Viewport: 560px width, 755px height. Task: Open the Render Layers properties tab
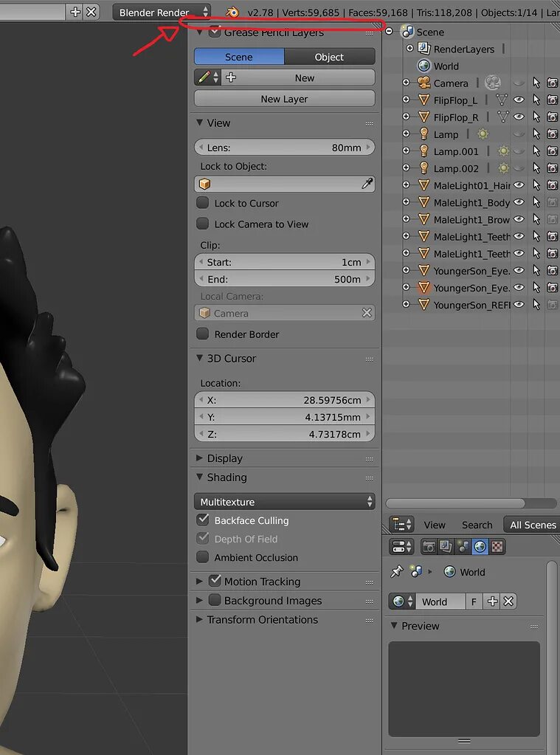pyautogui.click(x=446, y=547)
